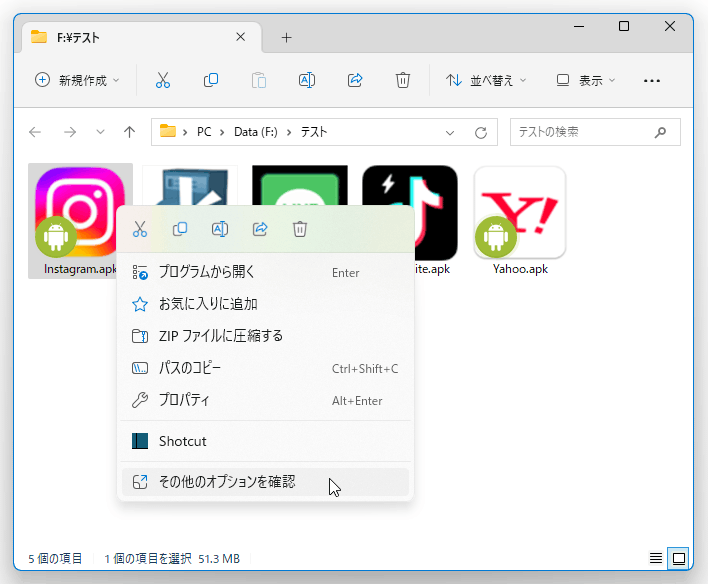Viewport: 708px width, 584px height.
Task: Click the toolbar Delete trash icon
Action: [403, 80]
